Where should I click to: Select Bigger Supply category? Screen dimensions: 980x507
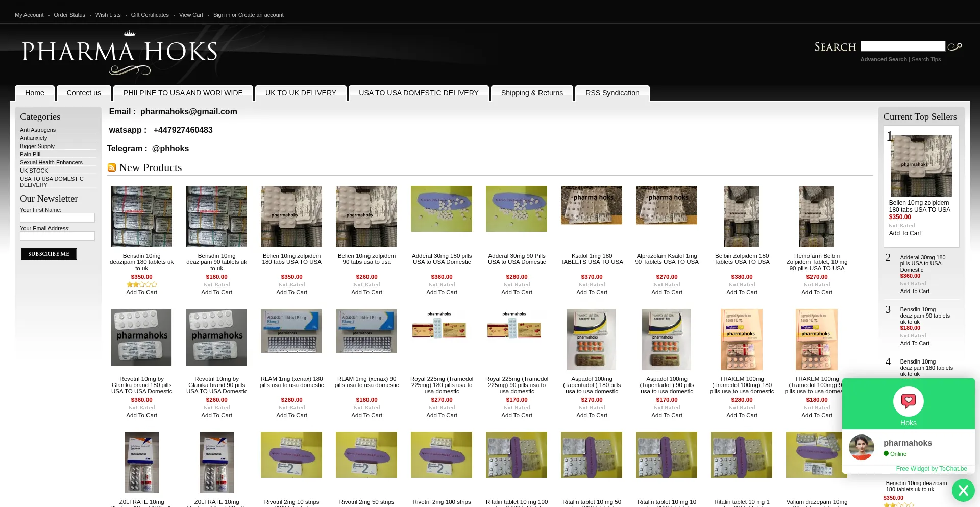(37, 146)
